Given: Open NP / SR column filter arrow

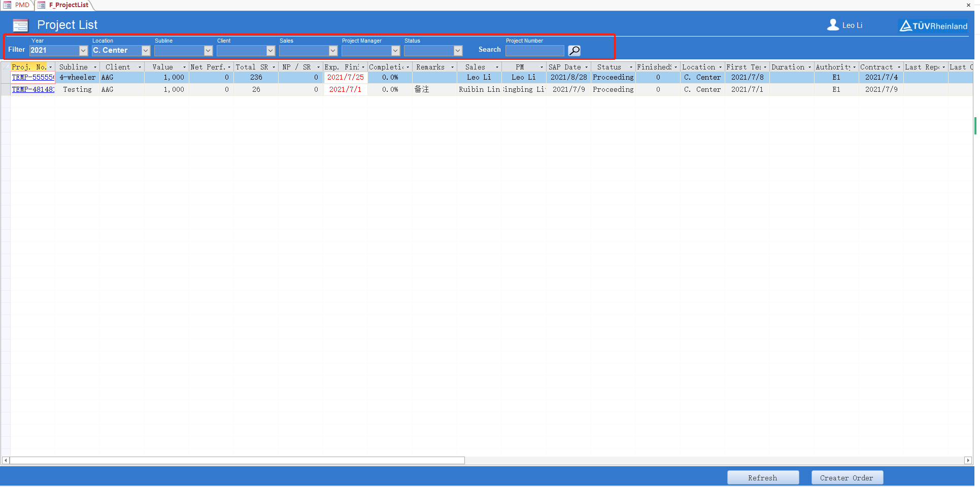Looking at the screenshot, I should coord(318,67).
